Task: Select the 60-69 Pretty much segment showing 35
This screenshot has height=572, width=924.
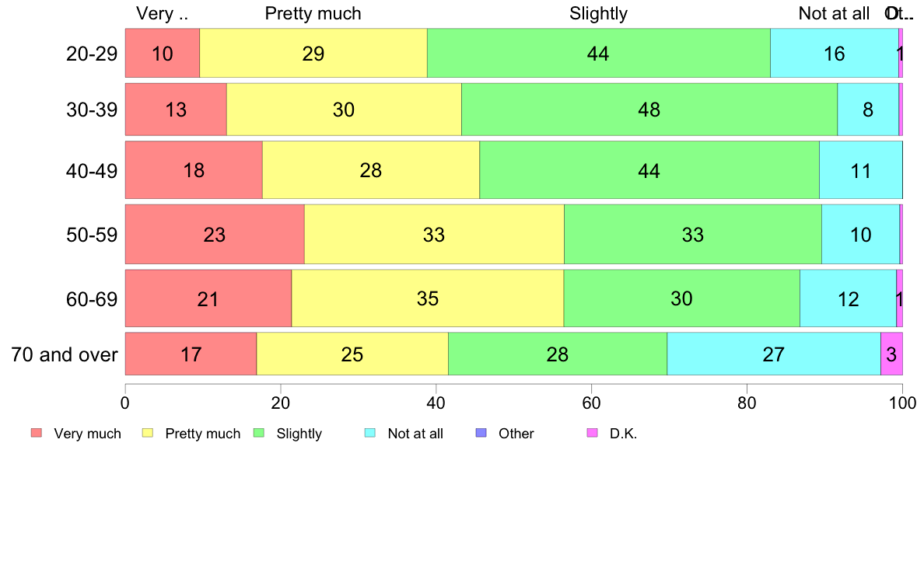Action: click(428, 298)
